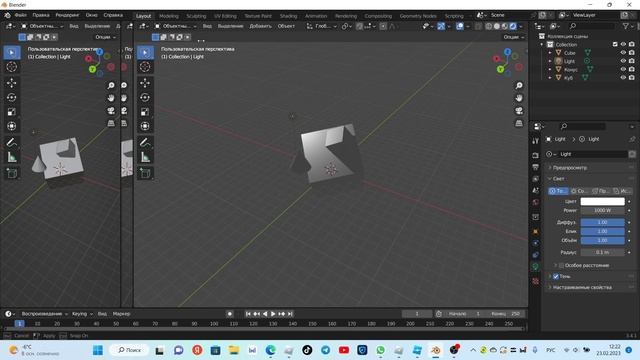Select the Cursor tool in main viewport

coord(145,67)
